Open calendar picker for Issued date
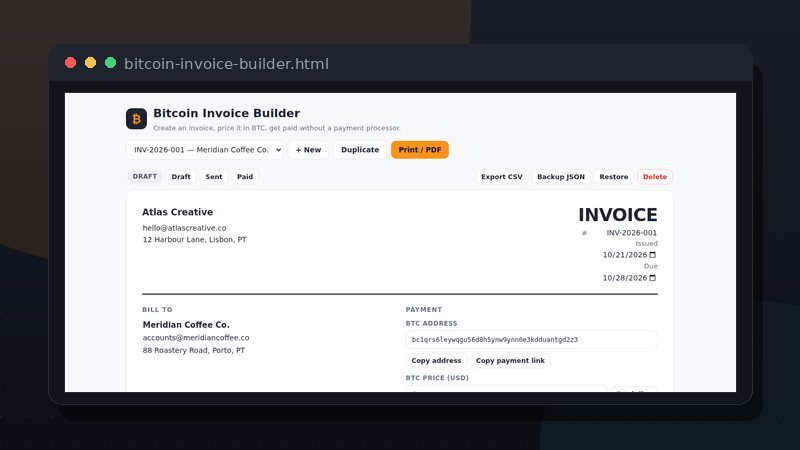Viewport: 800px width, 450px height. coord(653,255)
